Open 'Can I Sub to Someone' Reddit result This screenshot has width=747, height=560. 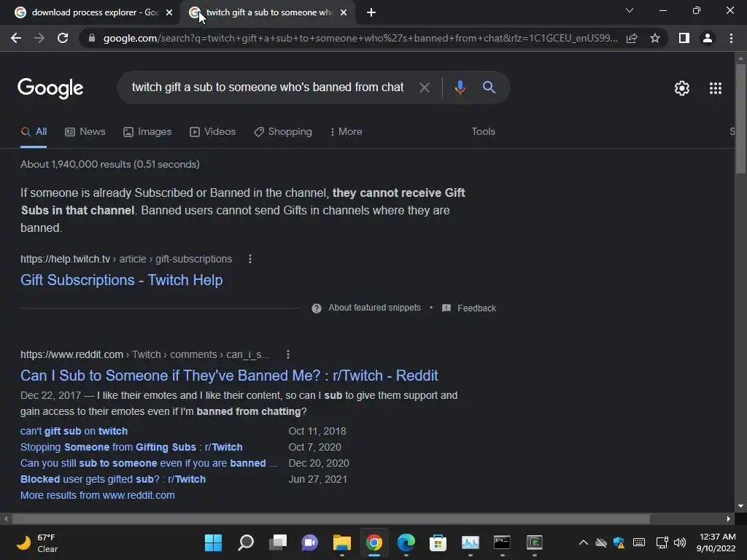[229, 376]
